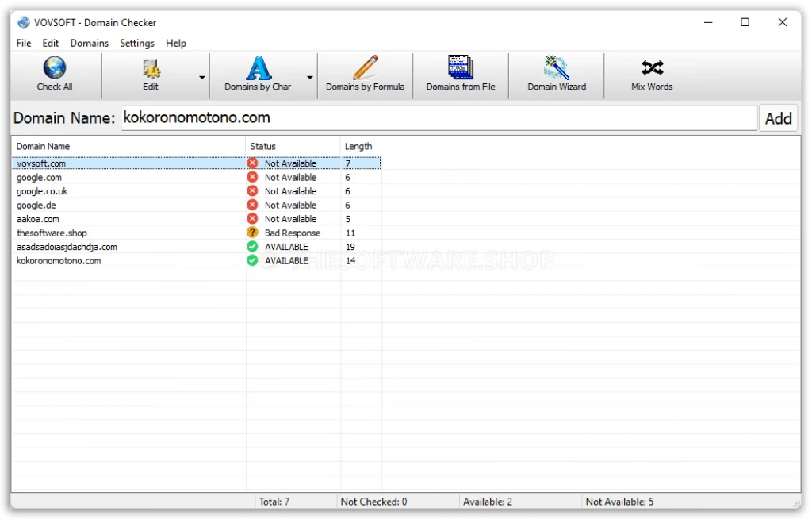Click the VOVSOFT app icon in title bar
Screen dimensions: 812x519
click(23, 22)
